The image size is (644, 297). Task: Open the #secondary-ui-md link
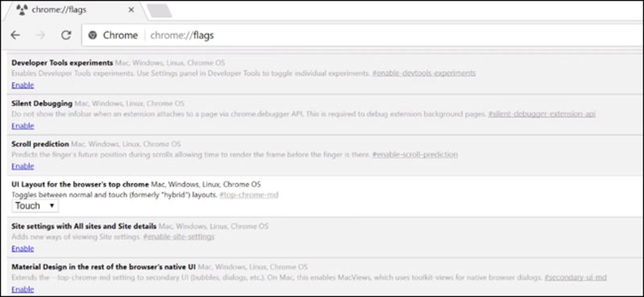[x=576, y=278]
